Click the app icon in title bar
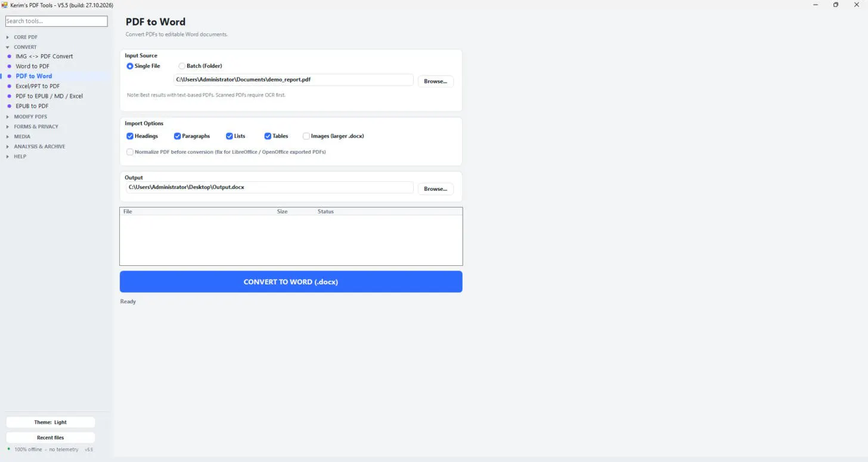The height and width of the screenshot is (462, 868). point(4,5)
